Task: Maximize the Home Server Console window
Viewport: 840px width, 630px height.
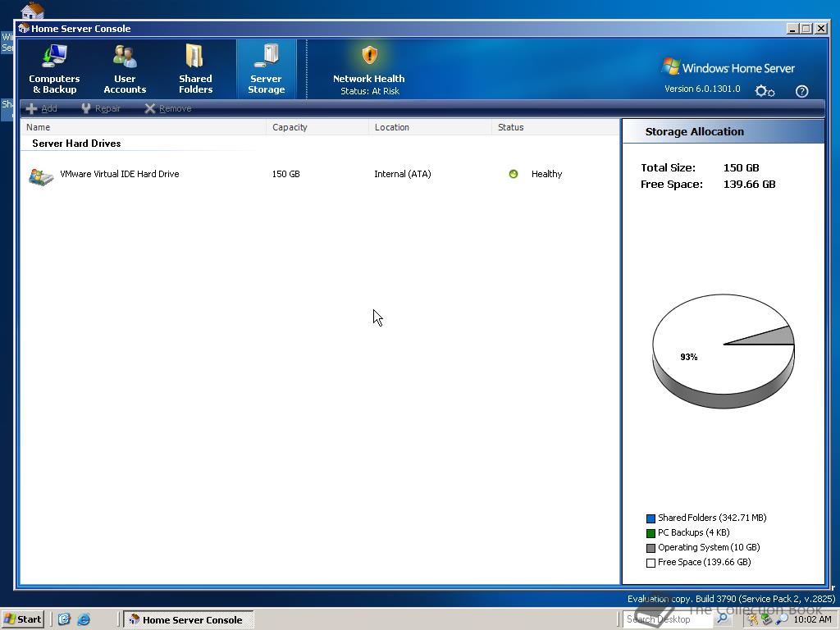Action: click(806, 29)
